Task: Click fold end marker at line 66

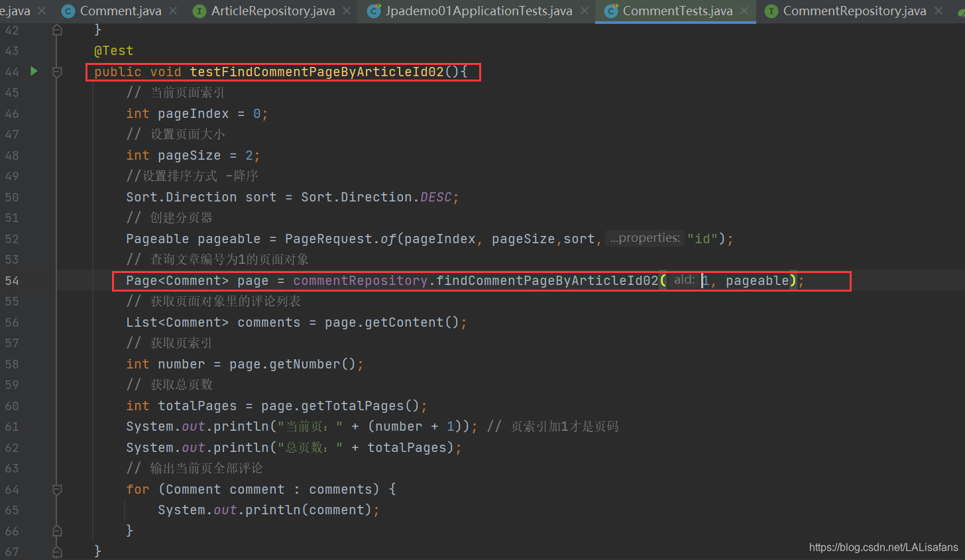Action: (57, 531)
